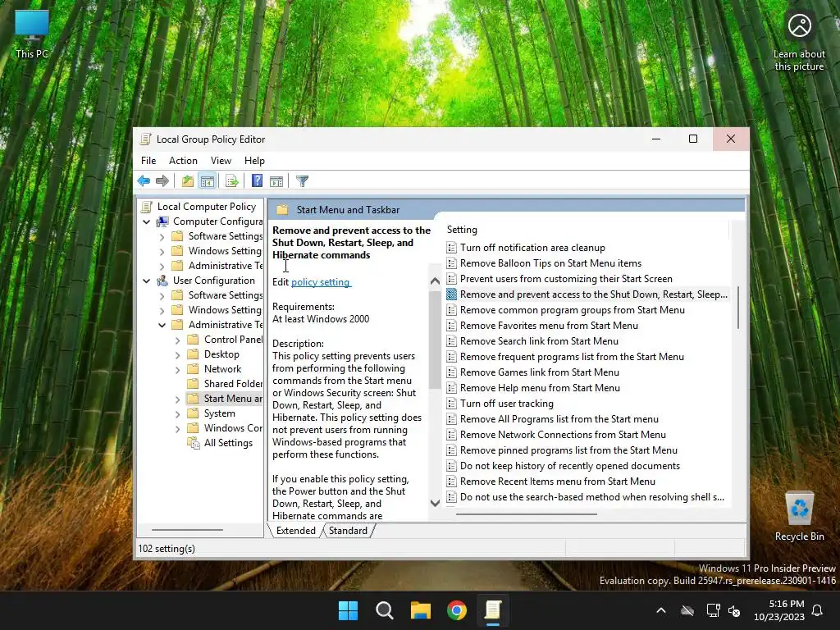Screen dimensions: 840x630
Task: Expand the System folder node
Action: pos(177,413)
